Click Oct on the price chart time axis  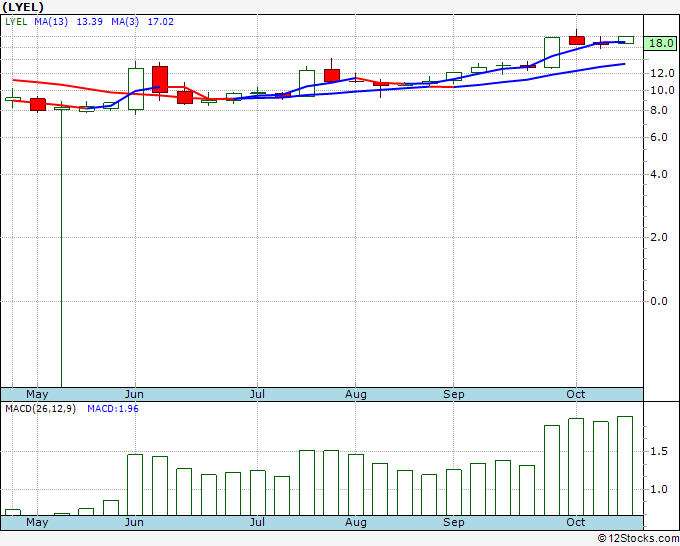pos(575,394)
